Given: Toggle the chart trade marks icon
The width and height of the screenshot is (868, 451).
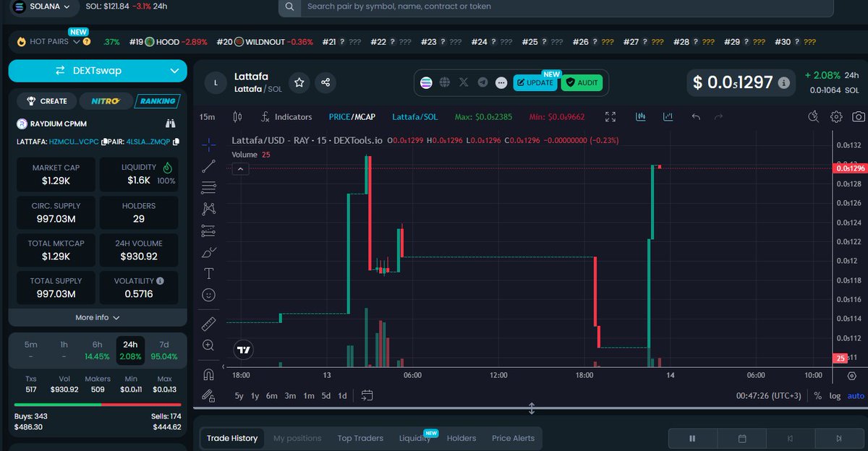Looking at the screenshot, I should 667,116.
